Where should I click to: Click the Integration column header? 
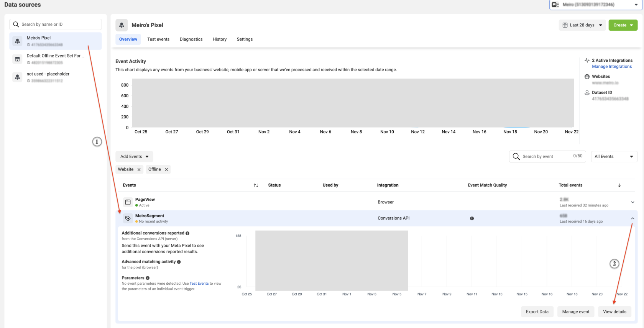click(388, 185)
